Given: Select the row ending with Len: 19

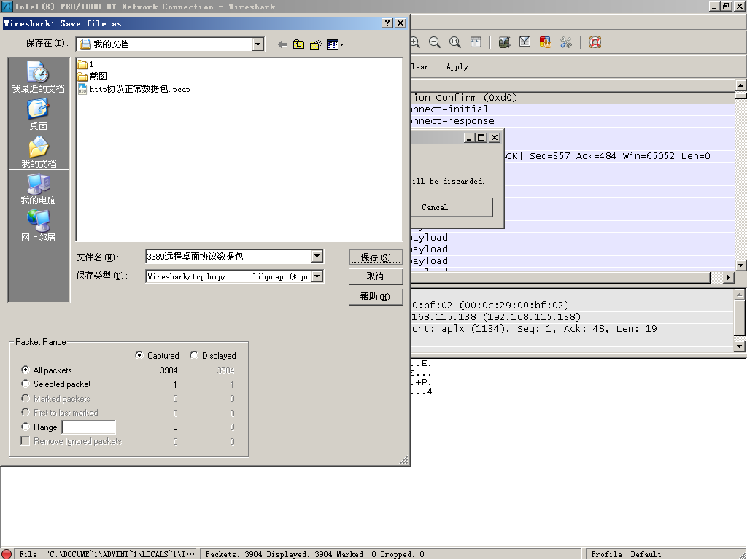Looking at the screenshot, I should (572, 329).
